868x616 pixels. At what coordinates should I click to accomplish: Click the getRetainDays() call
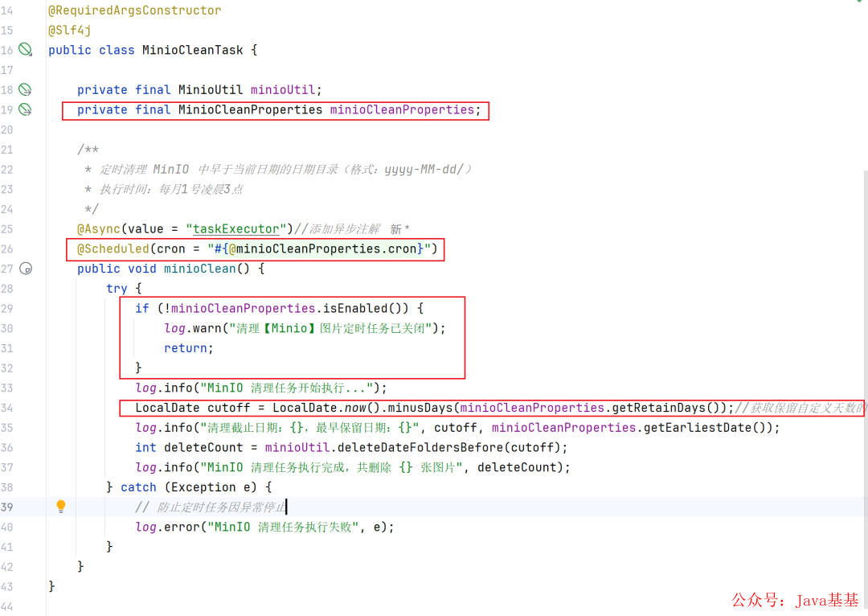point(665,409)
